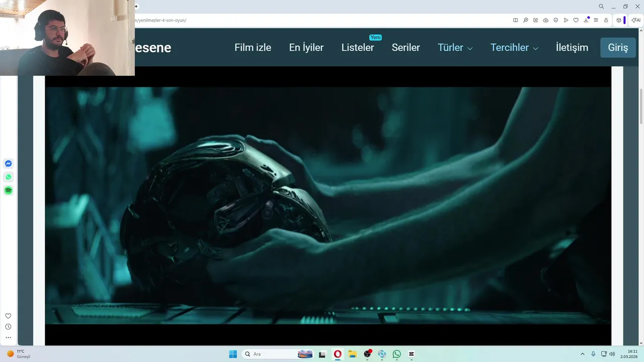Expand the Türler dropdown menu

tap(455, 47)
